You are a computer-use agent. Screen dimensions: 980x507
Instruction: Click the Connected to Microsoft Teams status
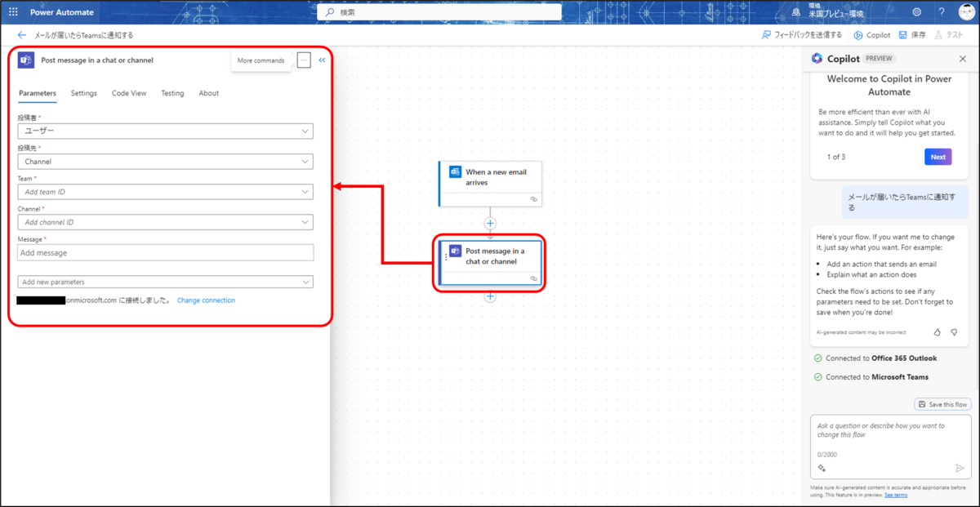point(871,377)
